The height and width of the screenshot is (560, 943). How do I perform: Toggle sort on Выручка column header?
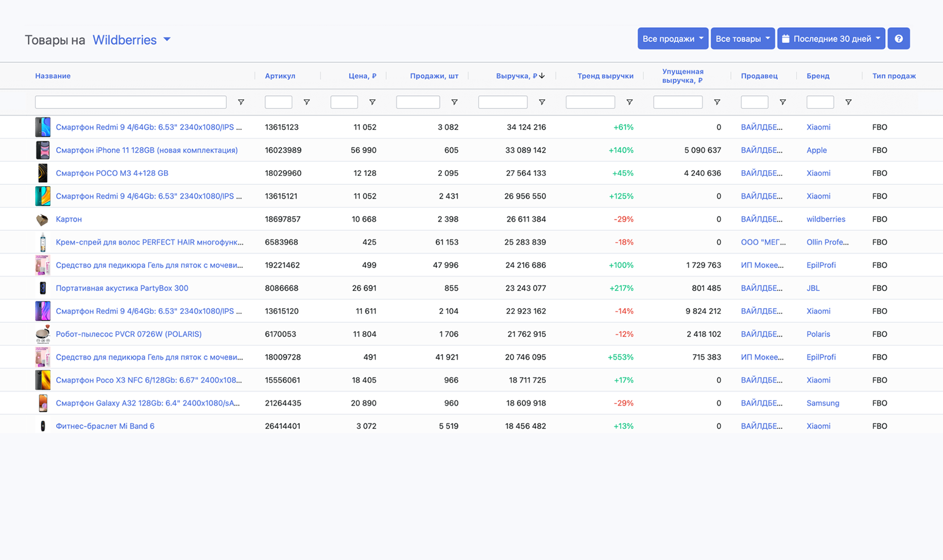pyautogui.click(x=520, y=76)
